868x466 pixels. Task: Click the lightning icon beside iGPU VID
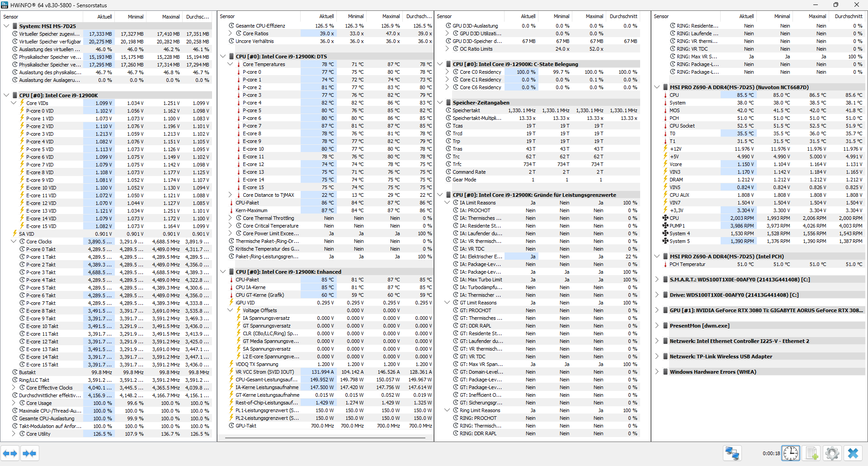(231, 303)
